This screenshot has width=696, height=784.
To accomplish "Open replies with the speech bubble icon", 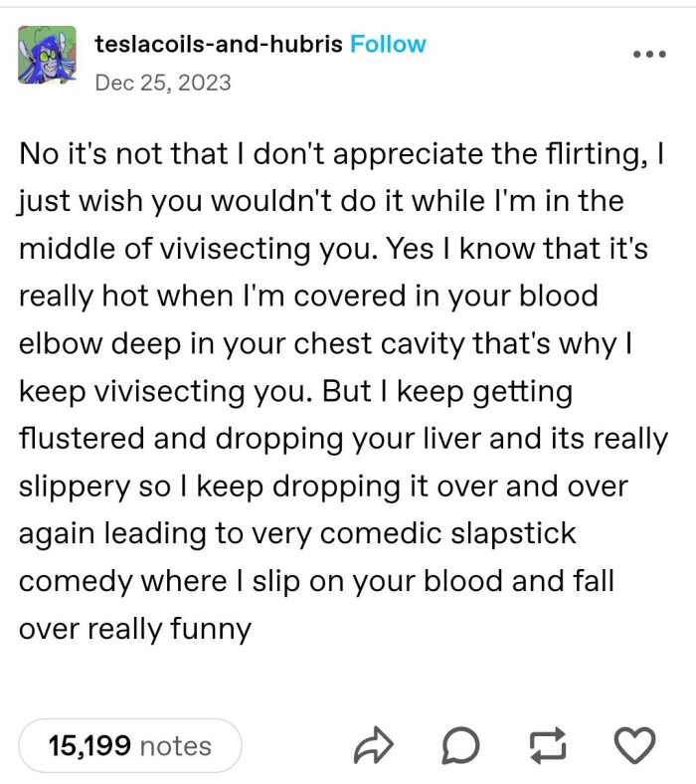I will 459,746.
